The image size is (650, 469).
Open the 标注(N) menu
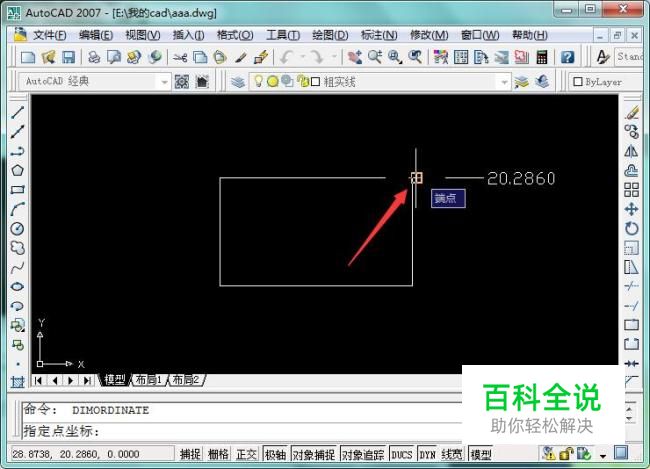[x=379, y=35]
